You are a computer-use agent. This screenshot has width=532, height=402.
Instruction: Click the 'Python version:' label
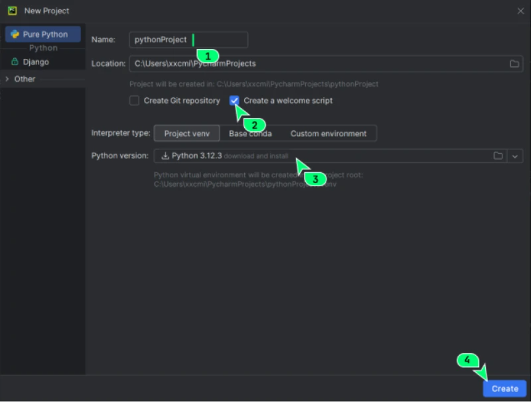coord(120,156)
